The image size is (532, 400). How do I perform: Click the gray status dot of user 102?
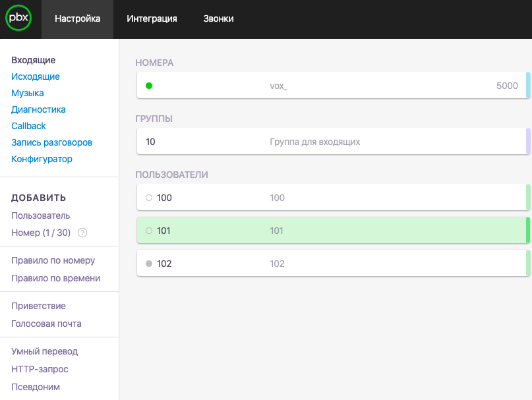tap(148, 264)
